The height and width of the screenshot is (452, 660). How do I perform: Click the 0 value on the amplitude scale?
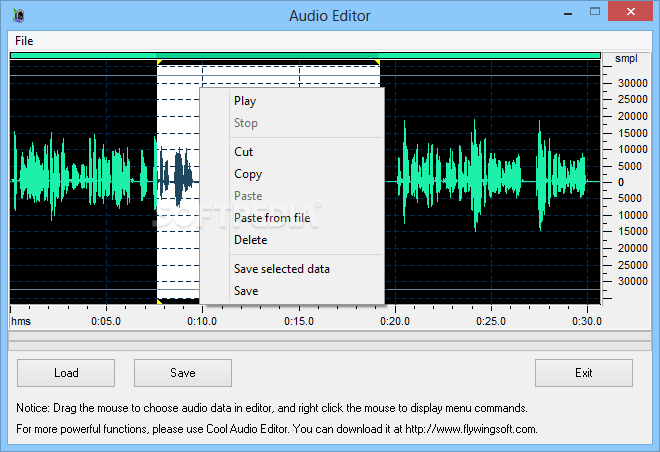621,182
